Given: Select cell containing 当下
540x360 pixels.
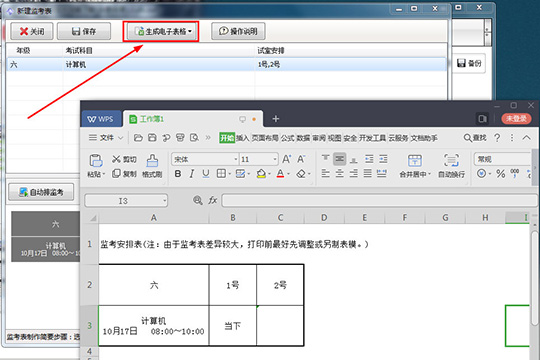Looking at the screenshot, I should click(x=232, y=326).
